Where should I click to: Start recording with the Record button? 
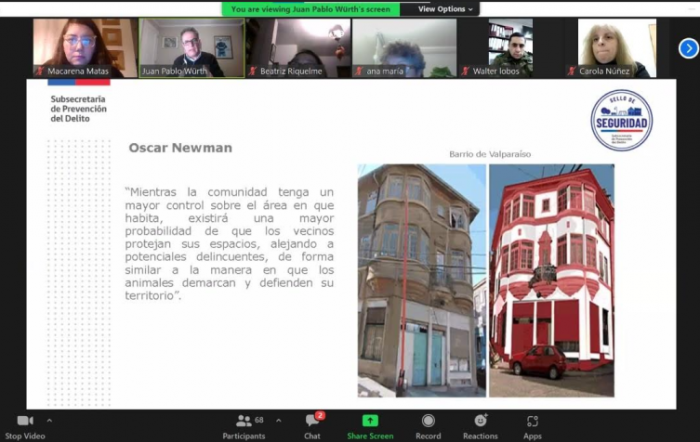(428, 421)
